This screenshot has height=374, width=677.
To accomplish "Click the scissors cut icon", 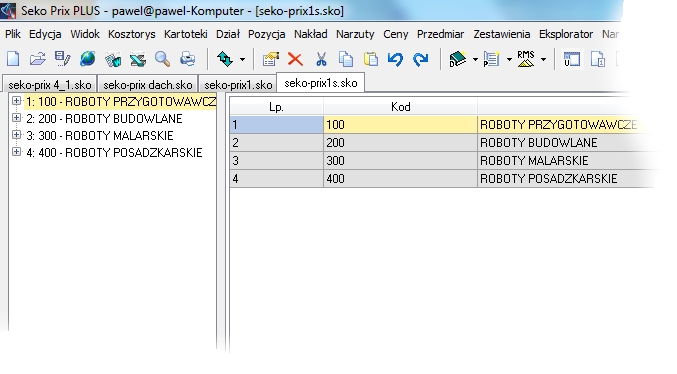I will click(x=321, y=59).
